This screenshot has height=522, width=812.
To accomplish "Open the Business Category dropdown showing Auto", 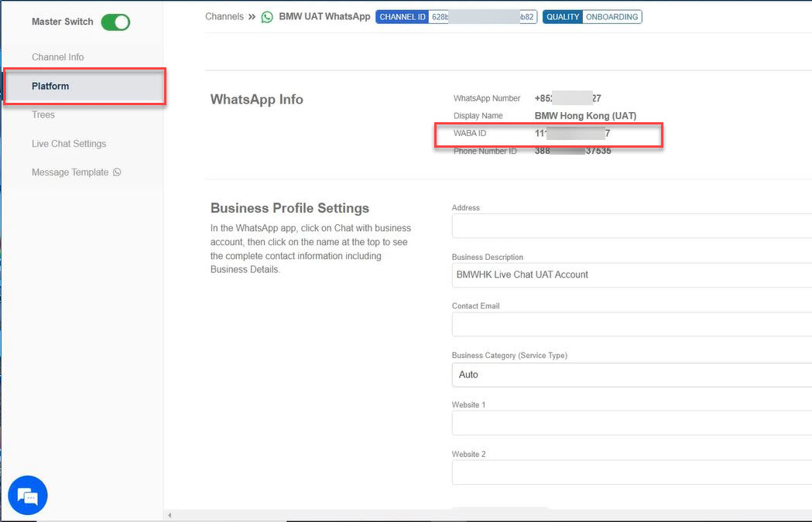I will point(632,374).
